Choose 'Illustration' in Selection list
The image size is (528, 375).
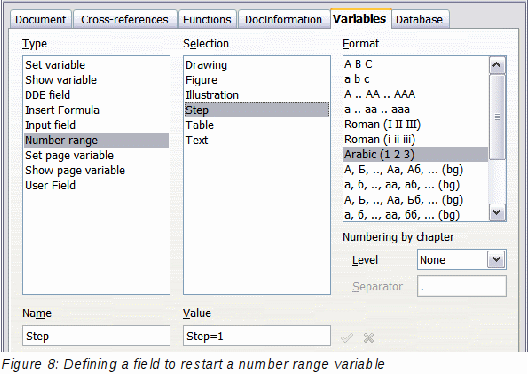click(257, 95)
